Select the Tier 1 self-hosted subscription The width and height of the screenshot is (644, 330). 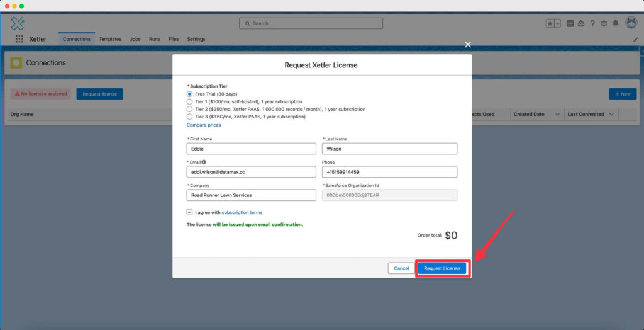(189, 101)
